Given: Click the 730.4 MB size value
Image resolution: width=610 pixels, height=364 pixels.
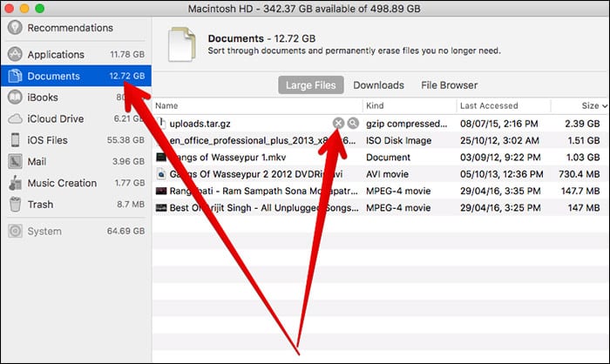Looking at the screenshot, I should [579, 174].
